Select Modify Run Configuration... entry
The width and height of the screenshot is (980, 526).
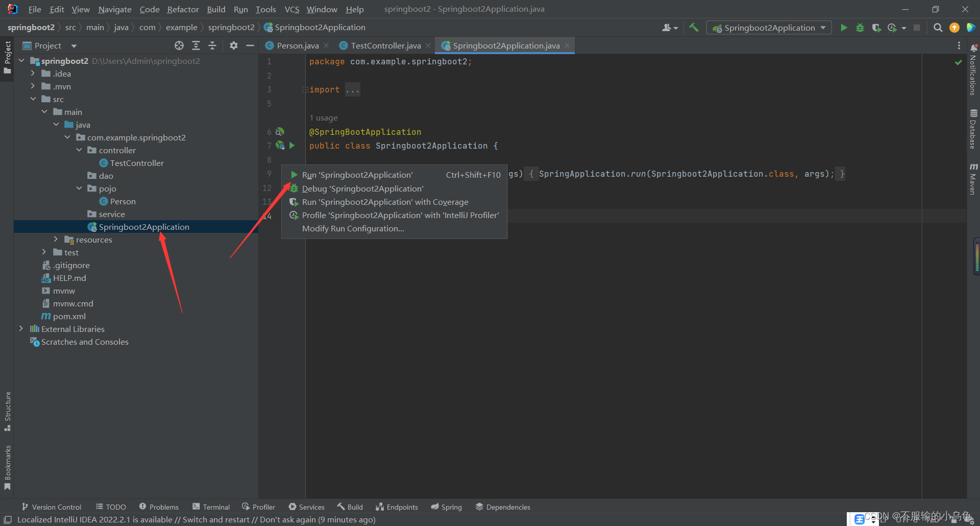[x=395, y=228]
